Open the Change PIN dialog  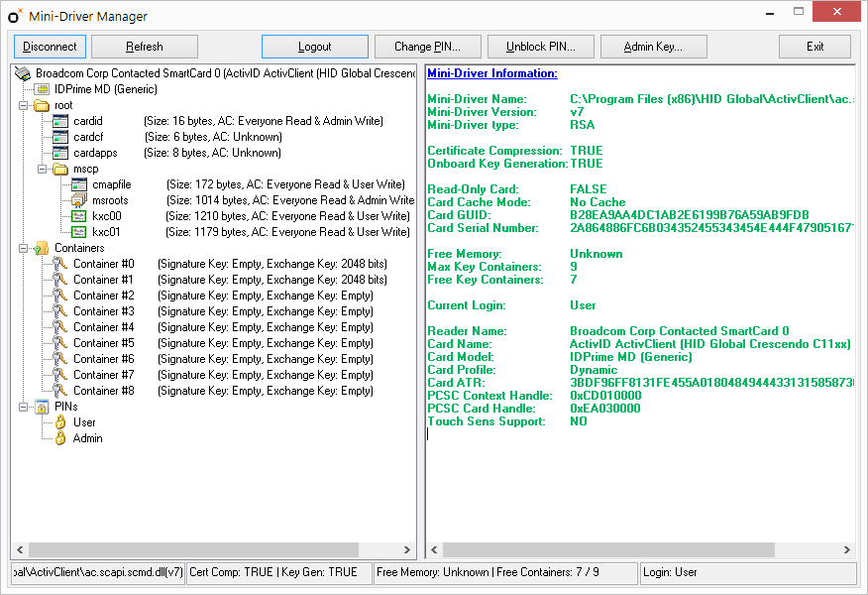pyautogui.click(x=428, y=47)
